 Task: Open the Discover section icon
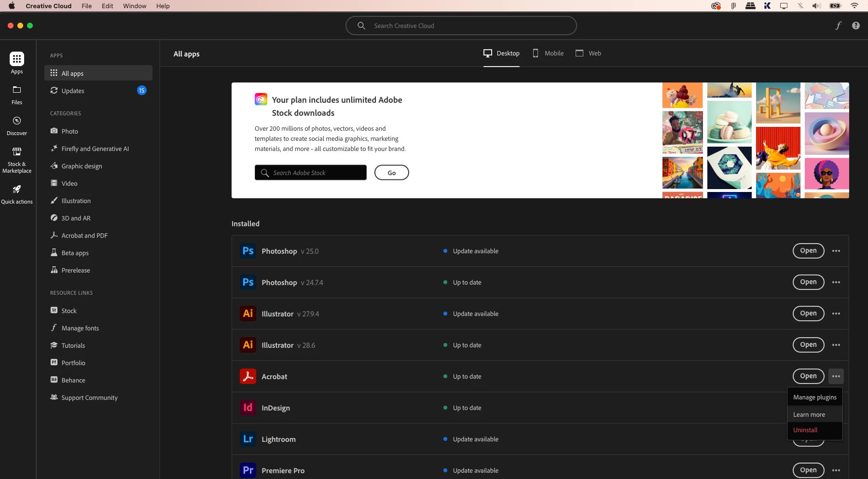coord(17,121)
